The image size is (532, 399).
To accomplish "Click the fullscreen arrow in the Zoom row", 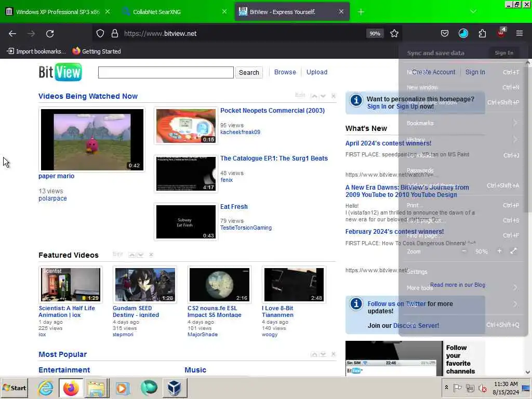I will coord(513,251).
